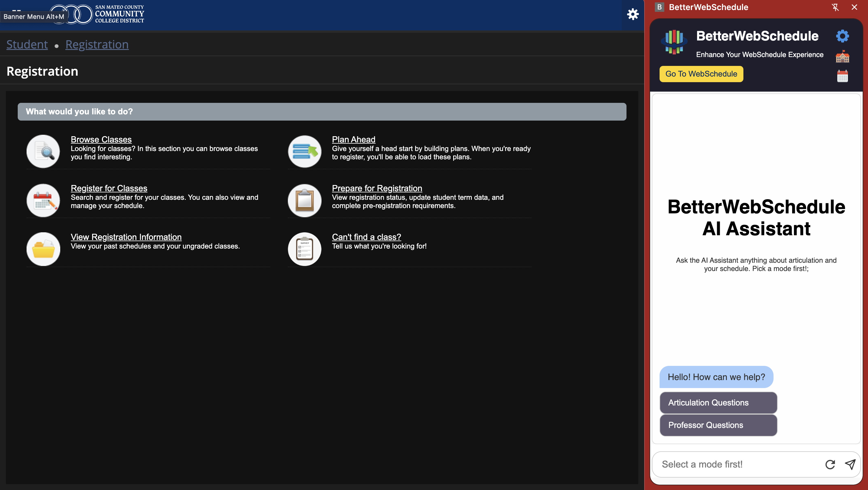Go to the Student breadcrumb
This screenshot has width=868, height=490.
27,45
